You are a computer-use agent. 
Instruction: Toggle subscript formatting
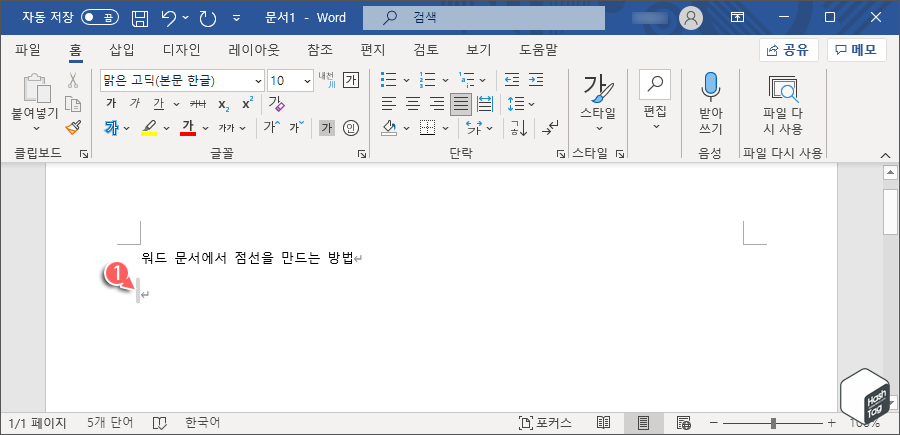[223, 104]
